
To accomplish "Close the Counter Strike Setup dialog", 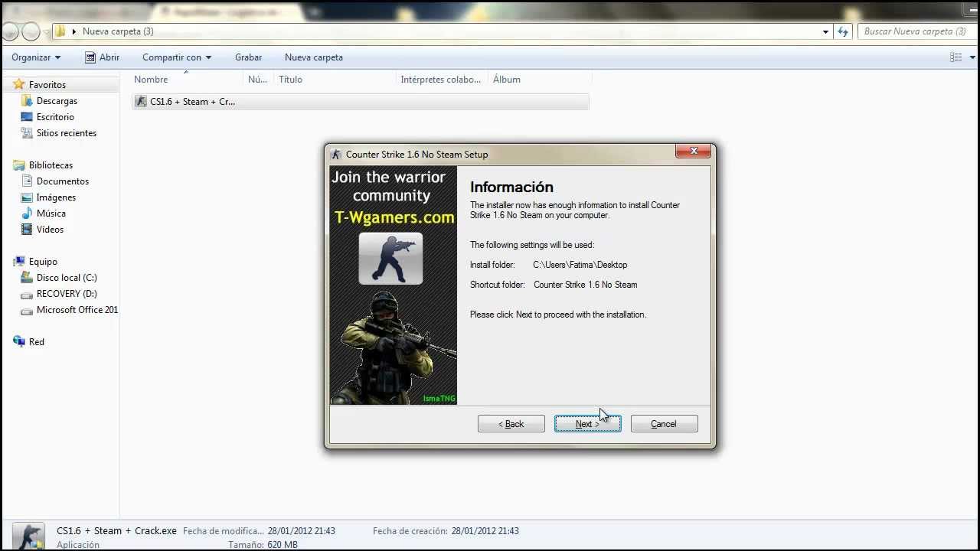I will coord(693,152).
